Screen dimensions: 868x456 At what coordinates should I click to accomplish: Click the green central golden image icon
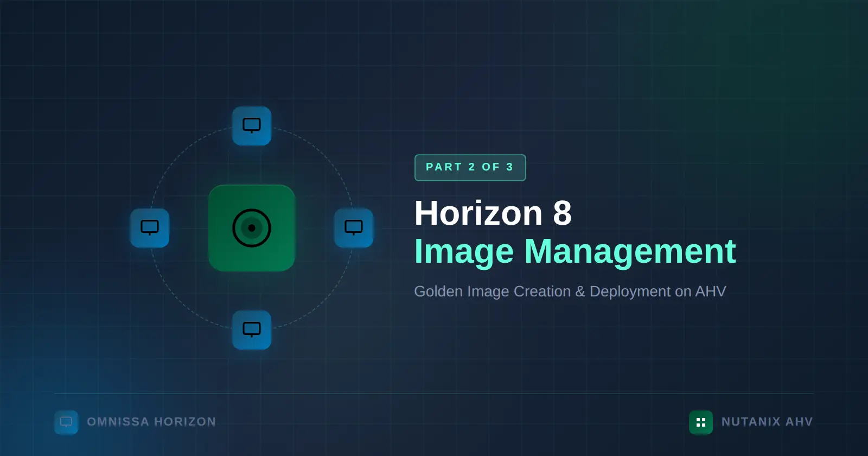252,228
